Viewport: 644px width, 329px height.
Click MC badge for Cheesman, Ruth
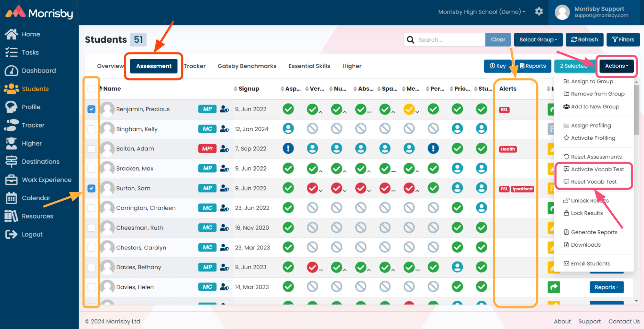click(207, 228)
